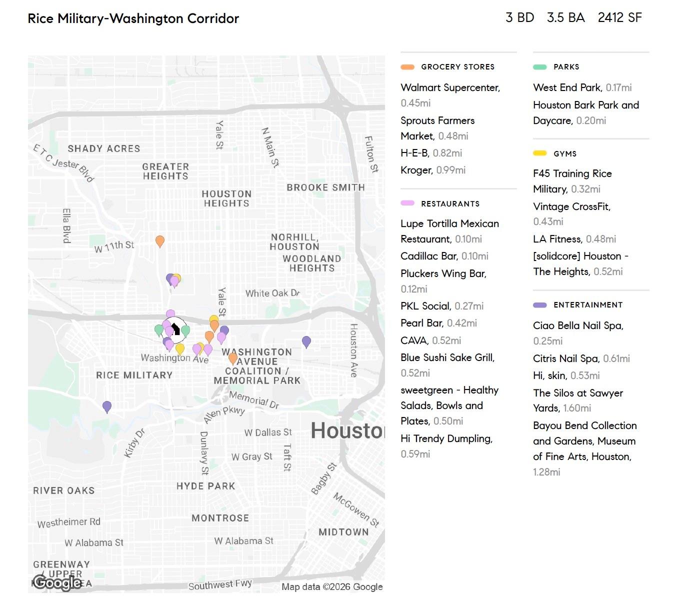Click the Houston Heights label on the map
Viewport: 678px width, 616px height.
click(x=226, y=198)
